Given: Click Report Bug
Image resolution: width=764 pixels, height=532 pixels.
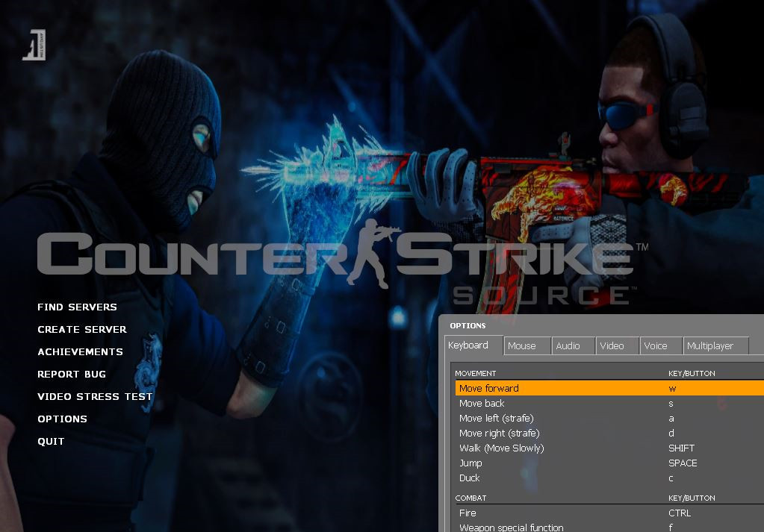Looking at the screenshot, I should coord(72,374).
